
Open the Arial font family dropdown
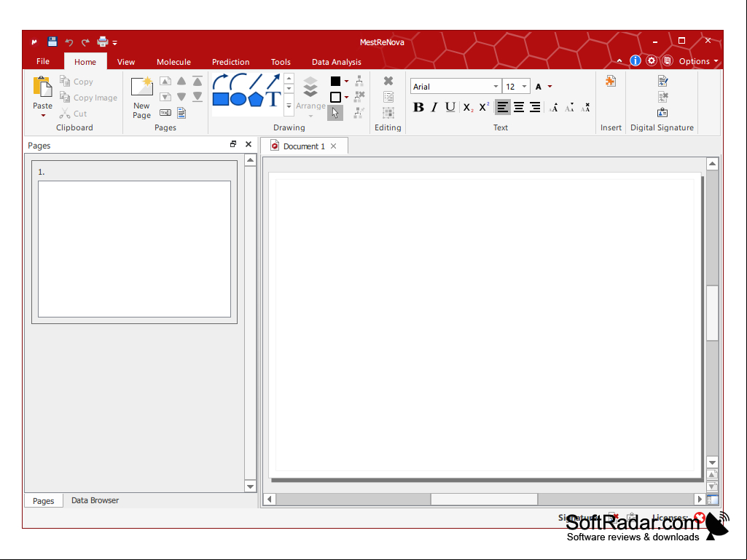tap(496, 86)
